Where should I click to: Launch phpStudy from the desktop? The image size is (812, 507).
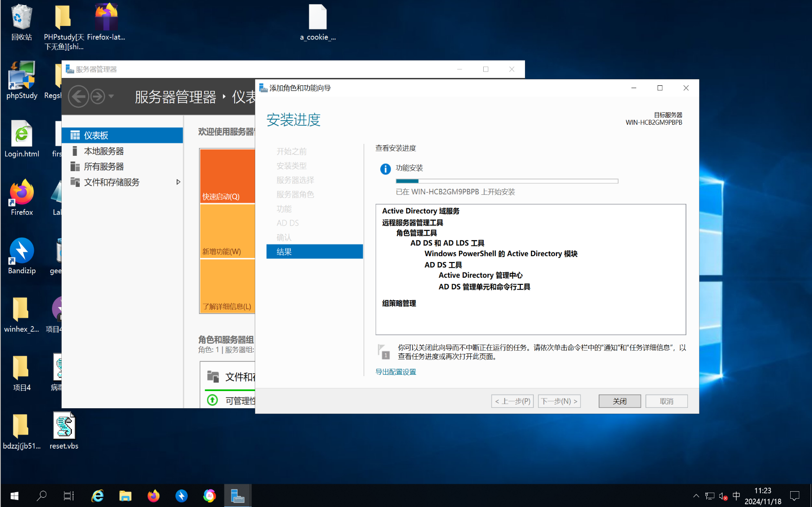(x=21, y=80)
